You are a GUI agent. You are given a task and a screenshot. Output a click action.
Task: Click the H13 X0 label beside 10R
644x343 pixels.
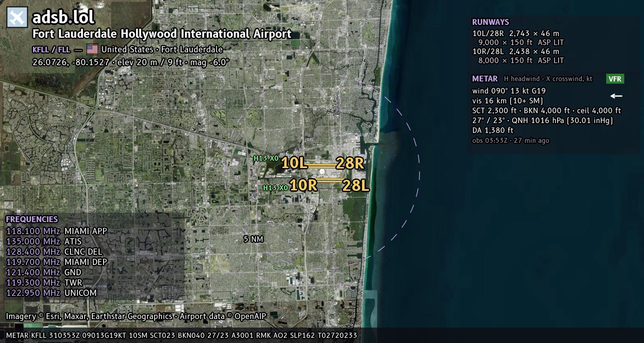pyautogui.click(x=276, y=188)
